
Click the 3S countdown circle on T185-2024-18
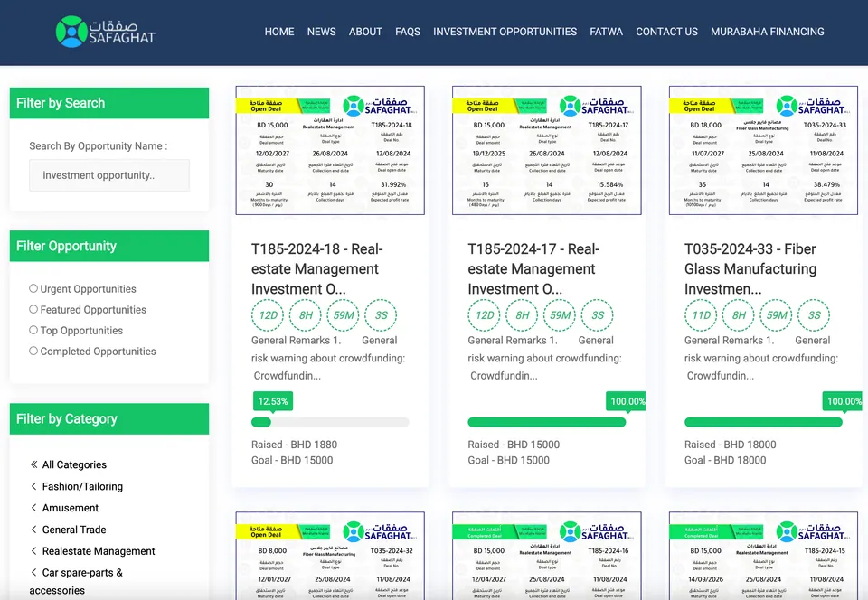coord(381,315)
